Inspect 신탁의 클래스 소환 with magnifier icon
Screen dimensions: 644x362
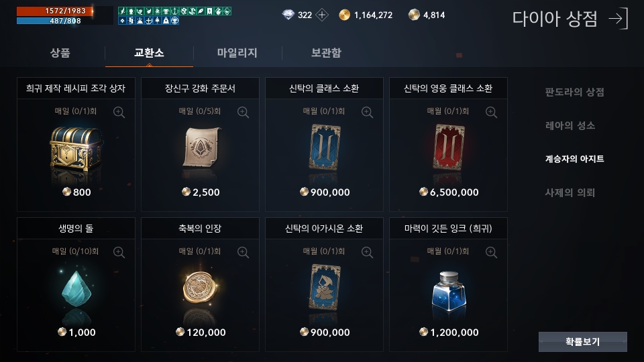click(x=367, y=112)
